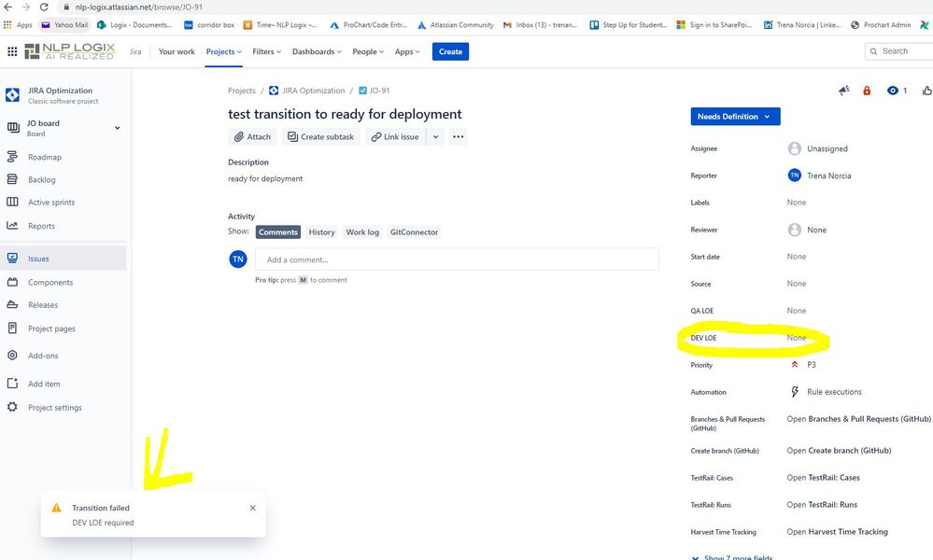Screen dimensions: 933x560
Task: Reload the page with refresh icon
Action: (x=44, y=7)
